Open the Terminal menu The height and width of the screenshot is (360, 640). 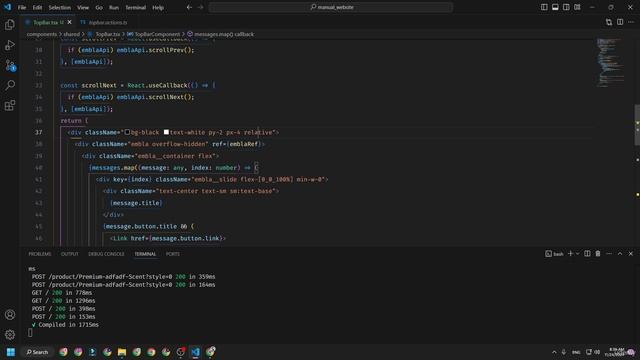[x=136, y=7]
